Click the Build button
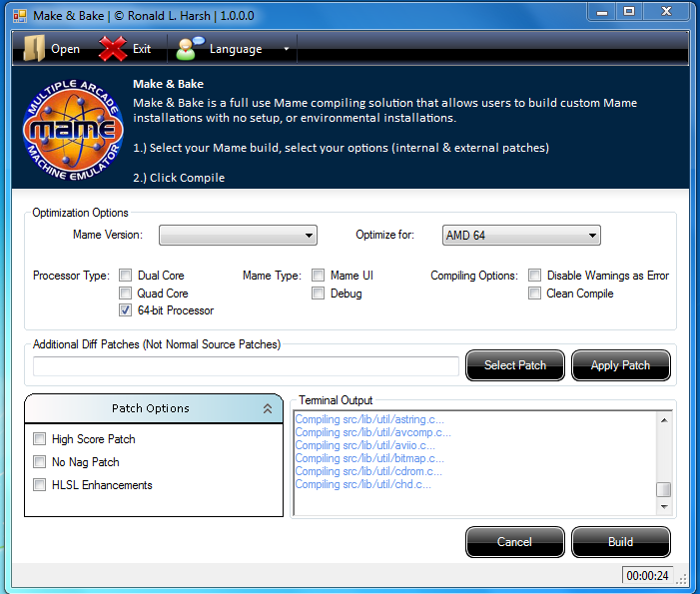This screenshot has height=594, width=700. click(x=621, y=542)
